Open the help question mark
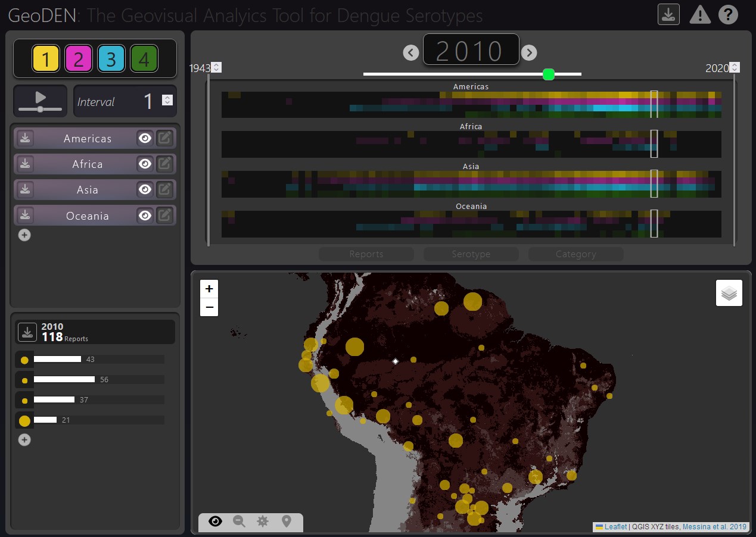The width and height of the screenshot is (756, 537). tap(728, 14)
